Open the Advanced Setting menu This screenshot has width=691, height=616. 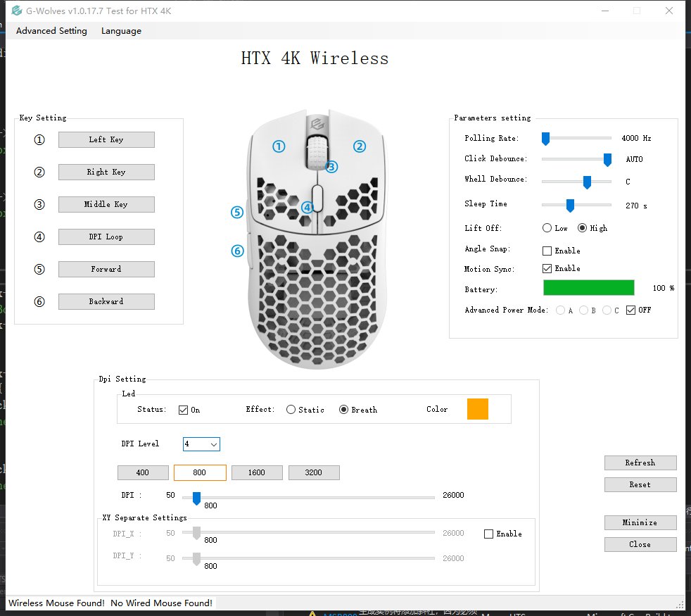pyautogui.click(x=51, y=31)
